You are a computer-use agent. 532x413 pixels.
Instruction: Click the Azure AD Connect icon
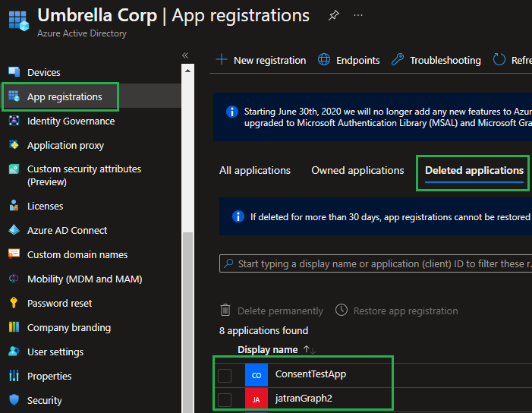click(x=14, y=230)
